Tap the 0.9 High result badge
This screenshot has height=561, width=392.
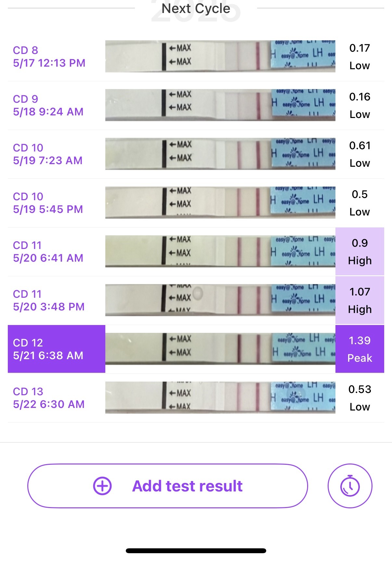[359, 252]
